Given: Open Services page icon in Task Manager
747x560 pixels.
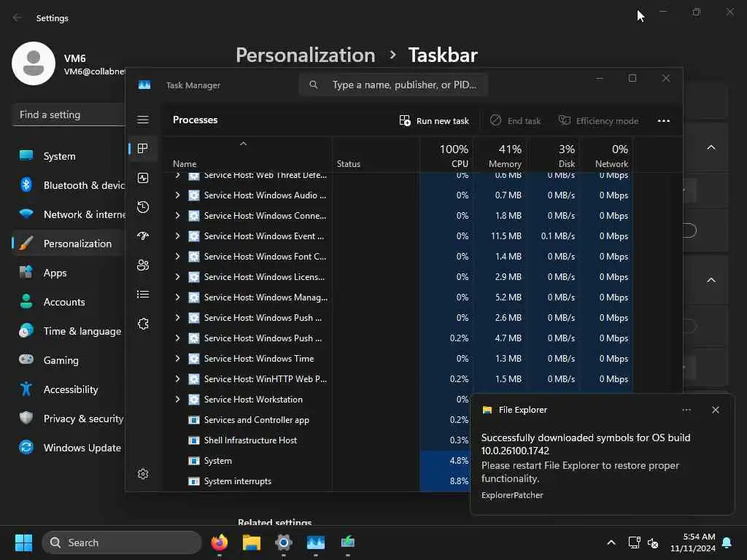Looking at the screenshot, I should (143, 324).
